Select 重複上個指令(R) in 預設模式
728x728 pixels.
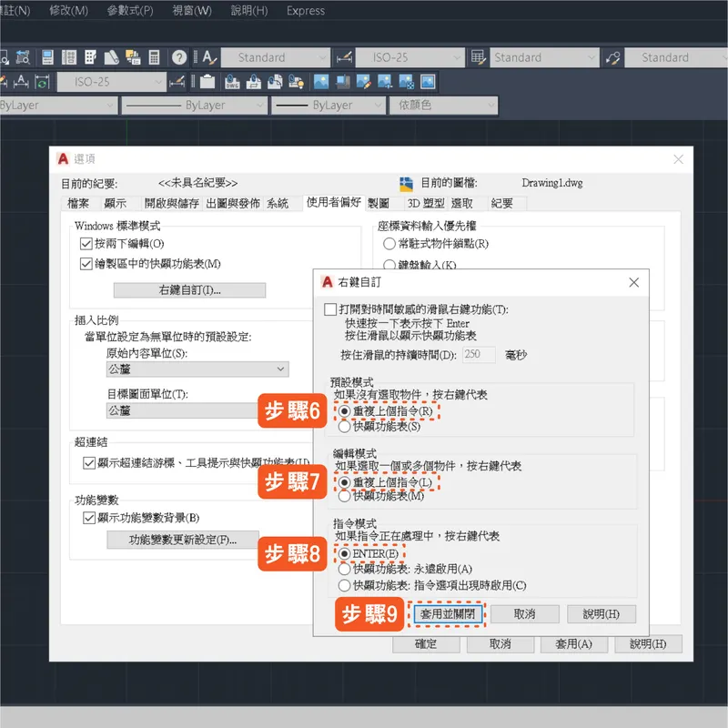tap(344, 411)
